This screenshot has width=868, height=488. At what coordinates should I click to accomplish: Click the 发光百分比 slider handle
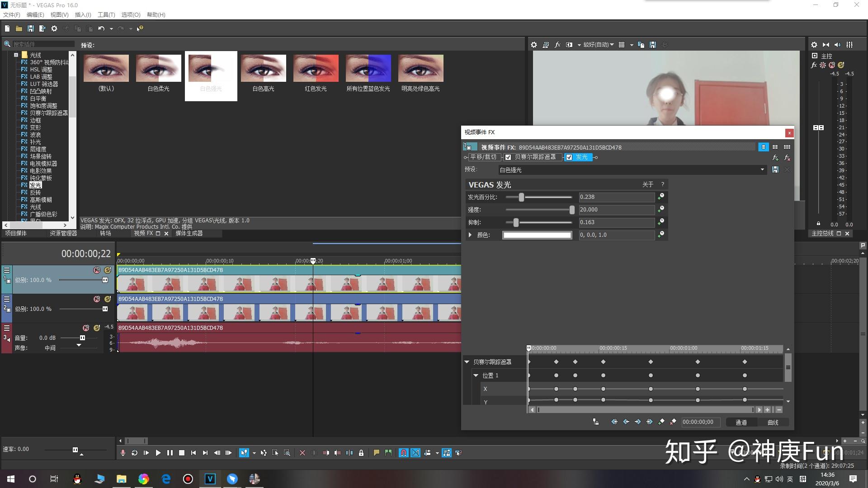521,197
